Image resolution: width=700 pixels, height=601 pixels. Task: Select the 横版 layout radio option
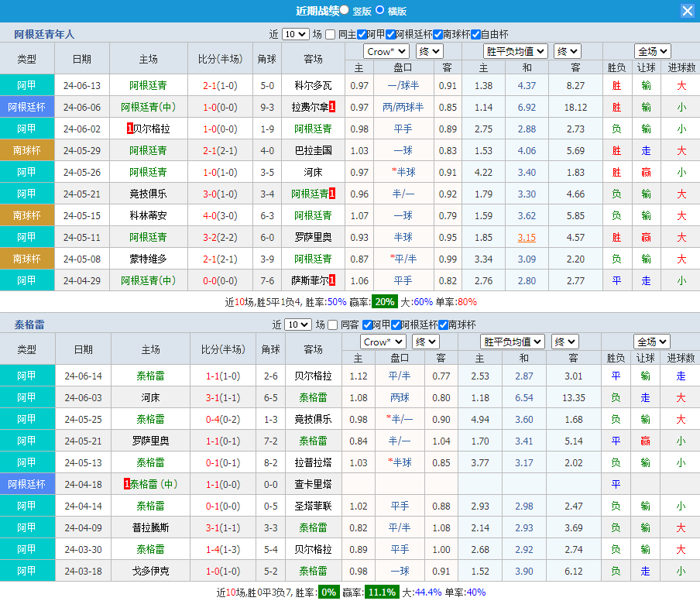(x=379, y=10)
